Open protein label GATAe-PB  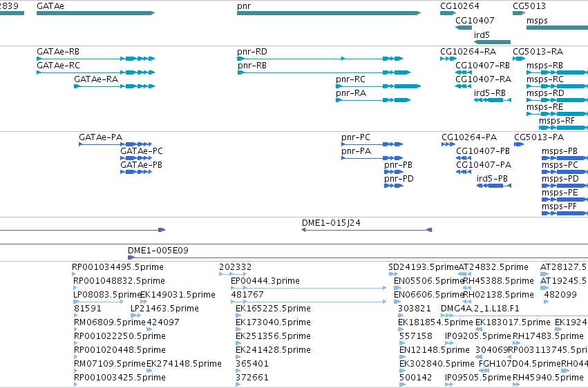coord(142,165)
